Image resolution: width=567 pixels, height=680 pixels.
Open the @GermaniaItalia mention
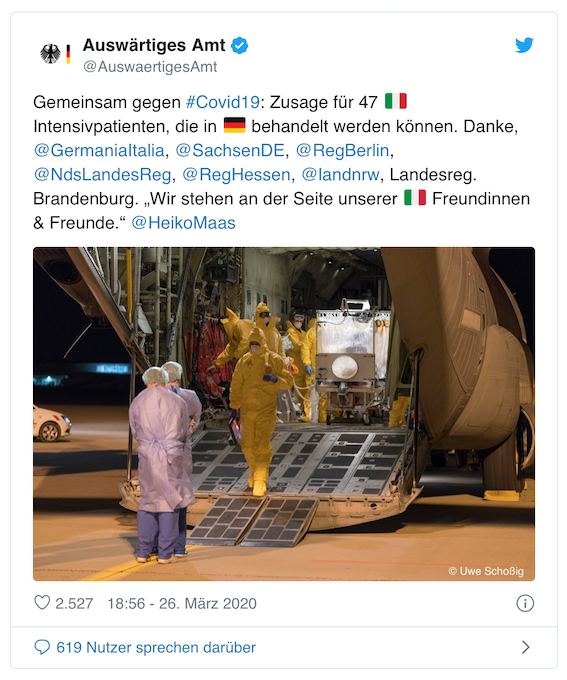coord(99,150)
